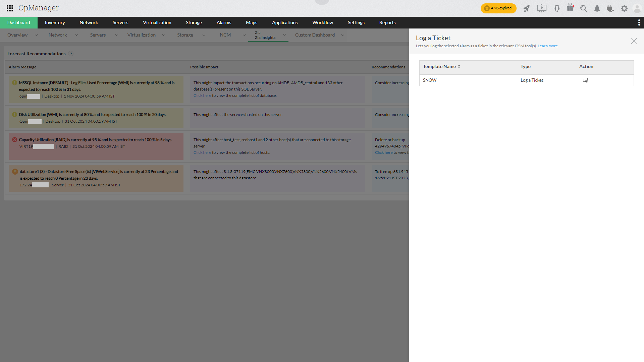Screen dimensions: 644x362
Task: Switch to the Alarms menu
Action: (224, 22)
